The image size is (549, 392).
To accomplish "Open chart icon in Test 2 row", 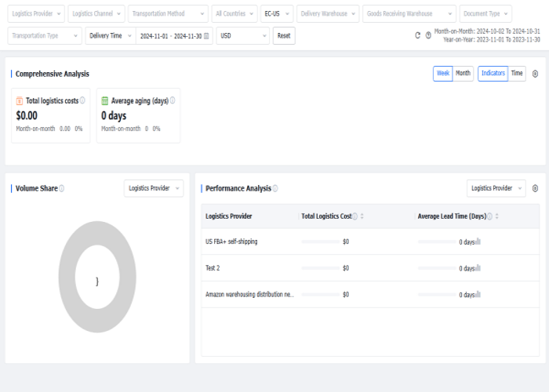I will tap(478, 268).
